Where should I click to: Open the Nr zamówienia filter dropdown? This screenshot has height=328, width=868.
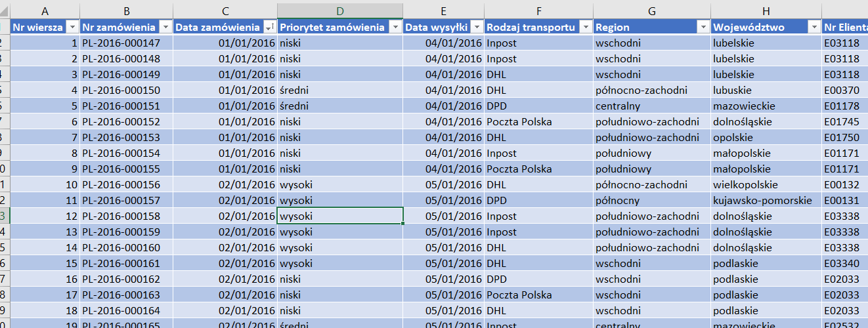tap(165, 27)
